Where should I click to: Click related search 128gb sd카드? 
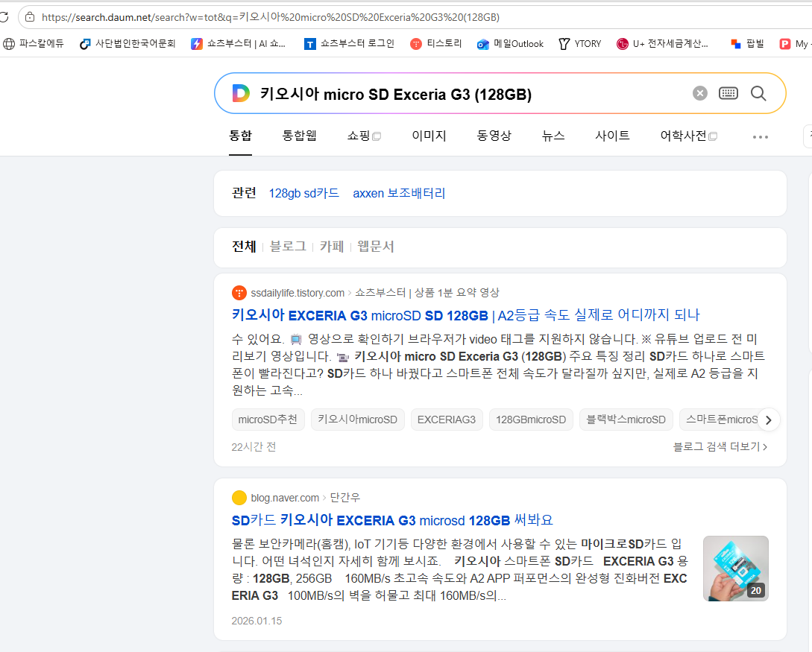[304, 193]
